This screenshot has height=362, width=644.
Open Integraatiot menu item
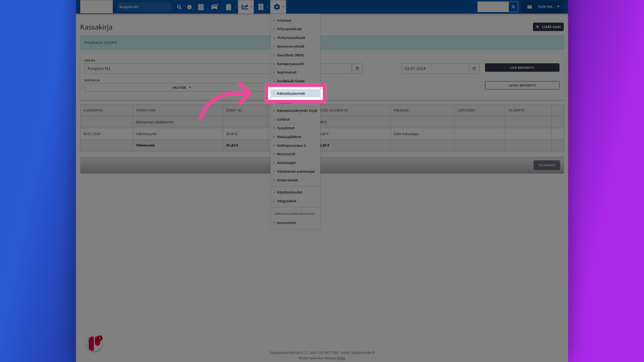286,201
